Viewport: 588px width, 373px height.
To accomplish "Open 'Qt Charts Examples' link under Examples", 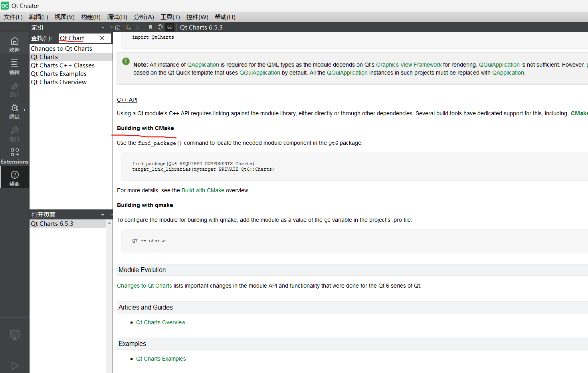I will (x=161, y=359).
